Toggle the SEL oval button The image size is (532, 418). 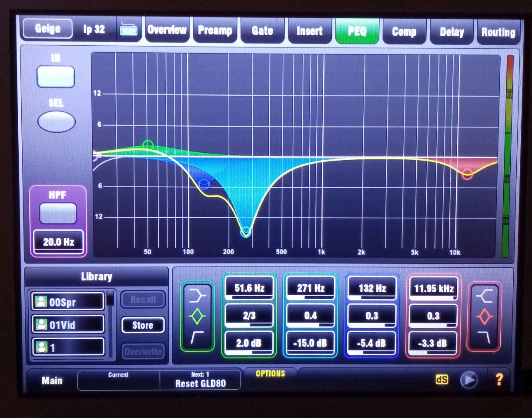[x=57, y=121]
